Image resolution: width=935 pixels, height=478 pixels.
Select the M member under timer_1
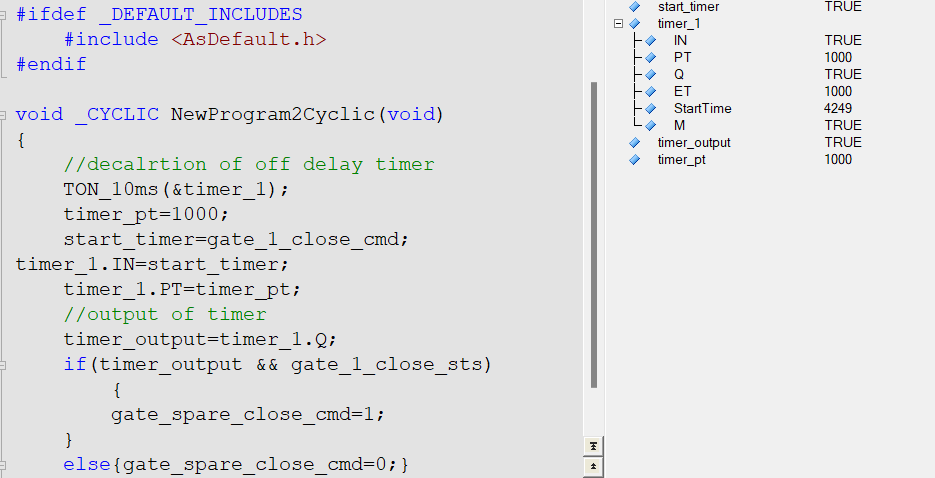(680, 126)
